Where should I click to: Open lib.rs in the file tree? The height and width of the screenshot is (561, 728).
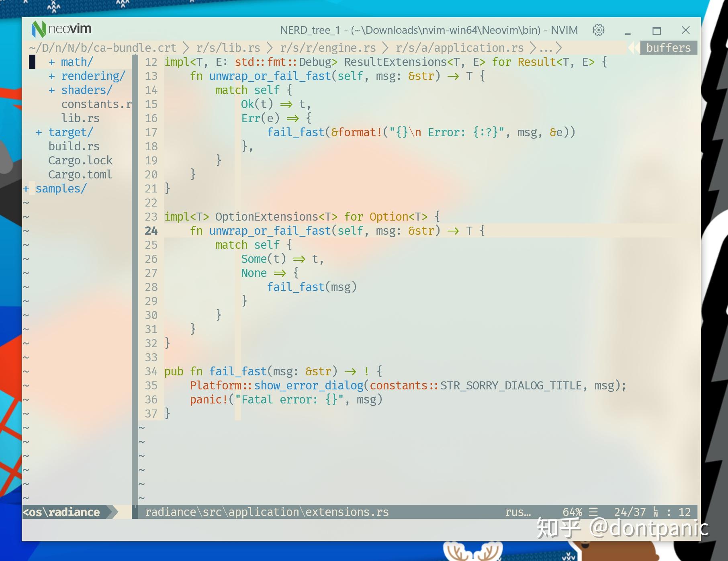pyautogui.click(x=80, y=119)
